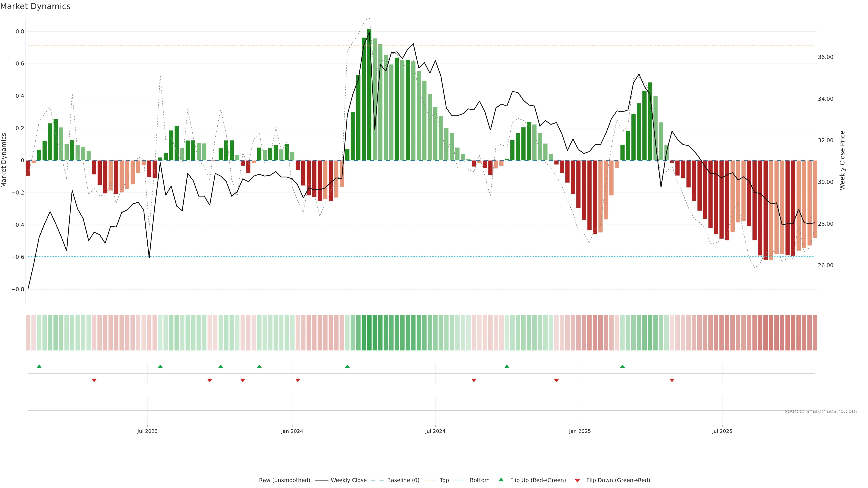
Task: Click the last green flip-up marker in 2025
Action: 622,366
